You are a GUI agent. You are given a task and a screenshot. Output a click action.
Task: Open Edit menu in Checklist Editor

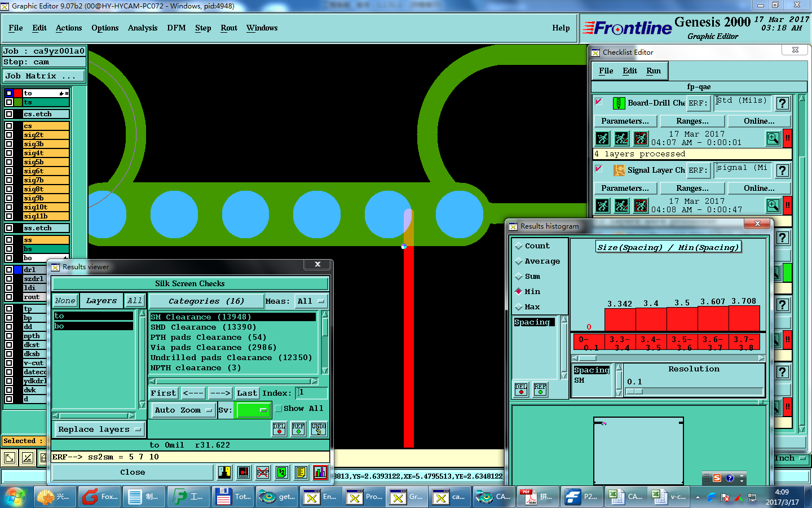pyautogui.click(x=630, y=71)
